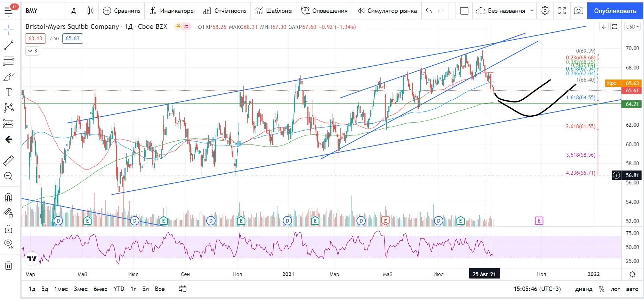Toggle lock all drawing tools

click(x=9, y=229)
